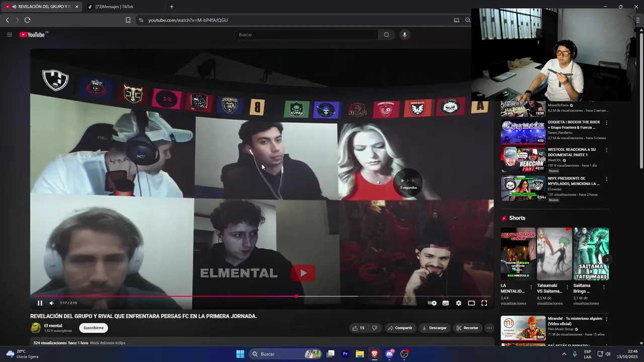Click the #kick hashtag link
This screenshot has height=362, width=644.
(95, 343)
